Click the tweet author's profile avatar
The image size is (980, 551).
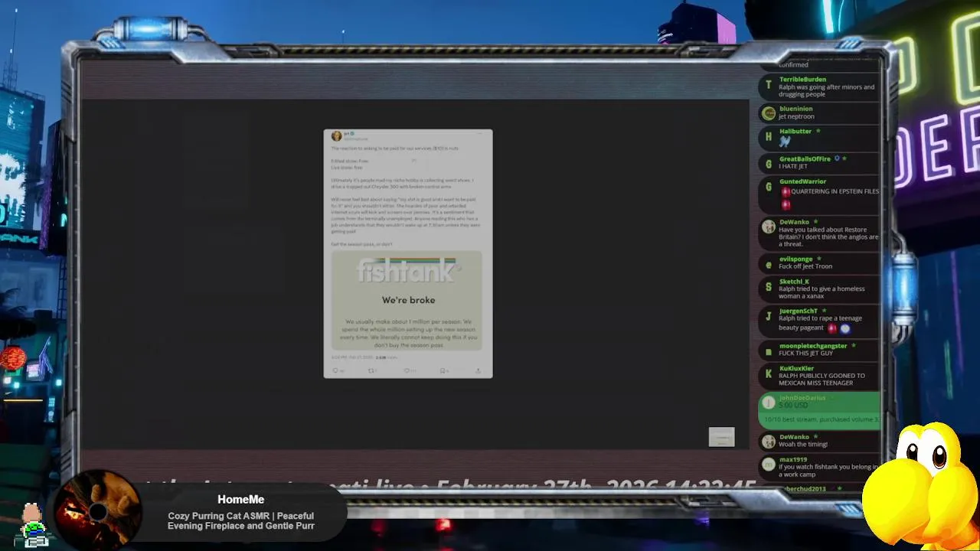[x=336, y=135]
